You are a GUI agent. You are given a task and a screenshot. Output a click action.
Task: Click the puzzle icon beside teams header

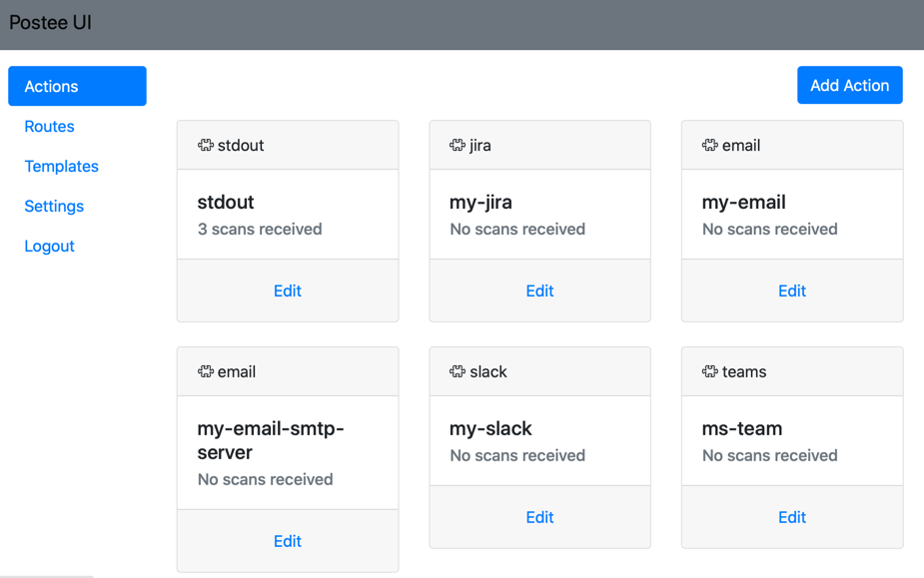(x=710, y=372)
